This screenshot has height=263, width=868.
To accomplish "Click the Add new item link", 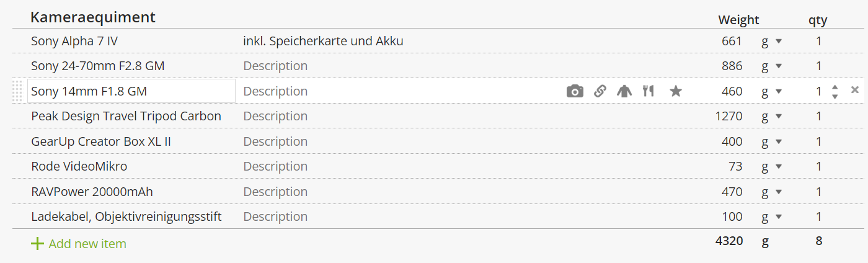I will click(x=87, y=244).
